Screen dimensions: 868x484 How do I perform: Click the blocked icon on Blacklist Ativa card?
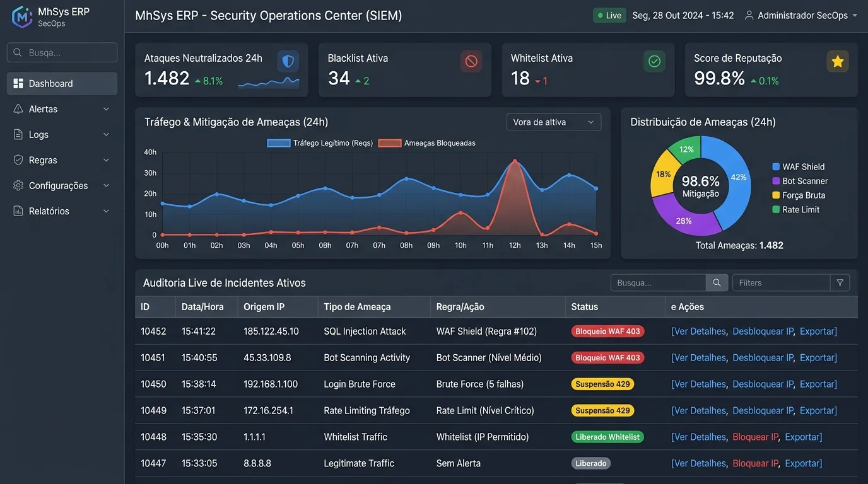click(x=471, y=61)
